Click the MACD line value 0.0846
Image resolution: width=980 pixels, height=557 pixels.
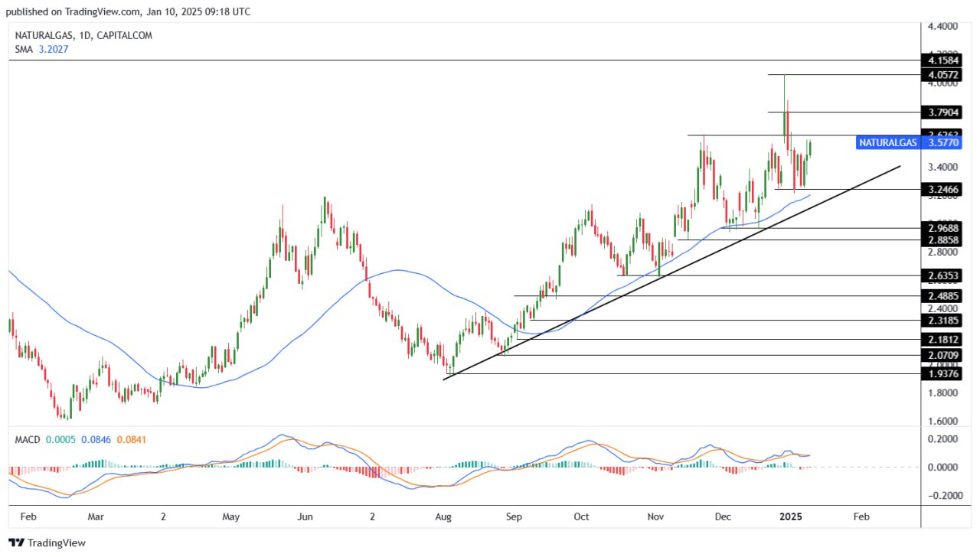coord(96,440)
